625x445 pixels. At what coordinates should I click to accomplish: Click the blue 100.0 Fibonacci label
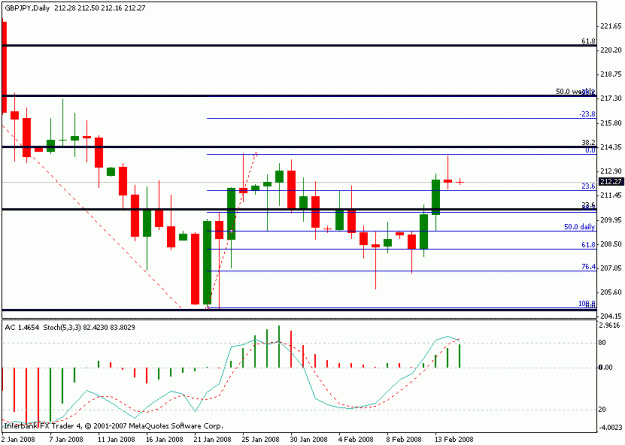(587, 303)
